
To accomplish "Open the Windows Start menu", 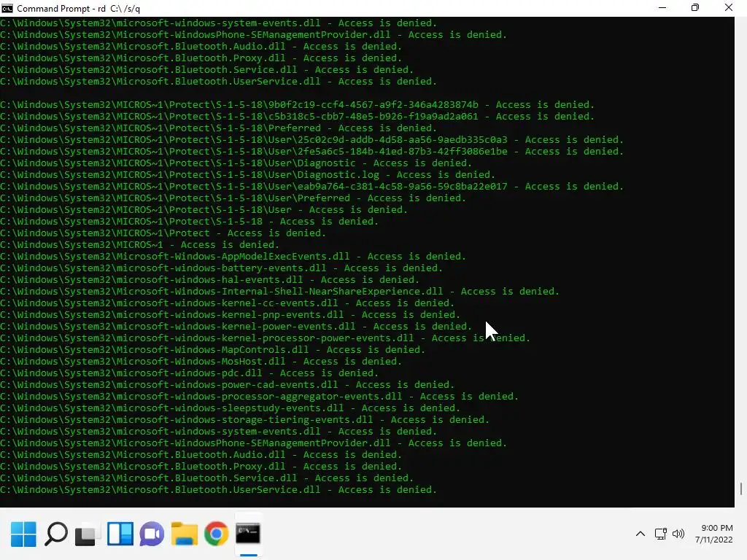I will coord(23,534).
